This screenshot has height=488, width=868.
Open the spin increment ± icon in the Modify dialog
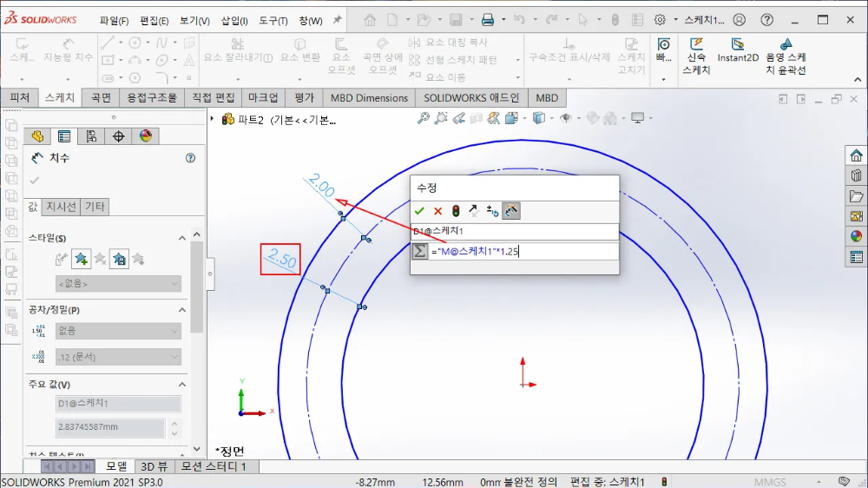coord(492,210)
